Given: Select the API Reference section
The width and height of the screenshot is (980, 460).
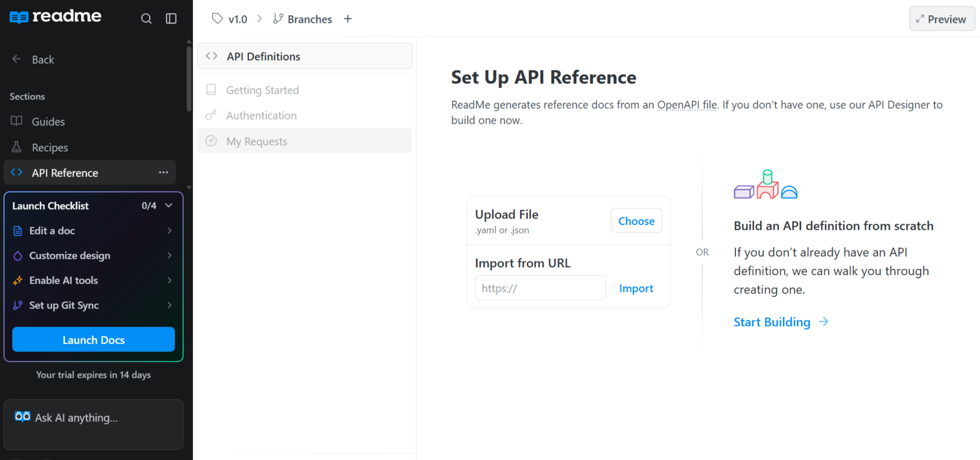Looking at the screenshot, I should 90,173.
